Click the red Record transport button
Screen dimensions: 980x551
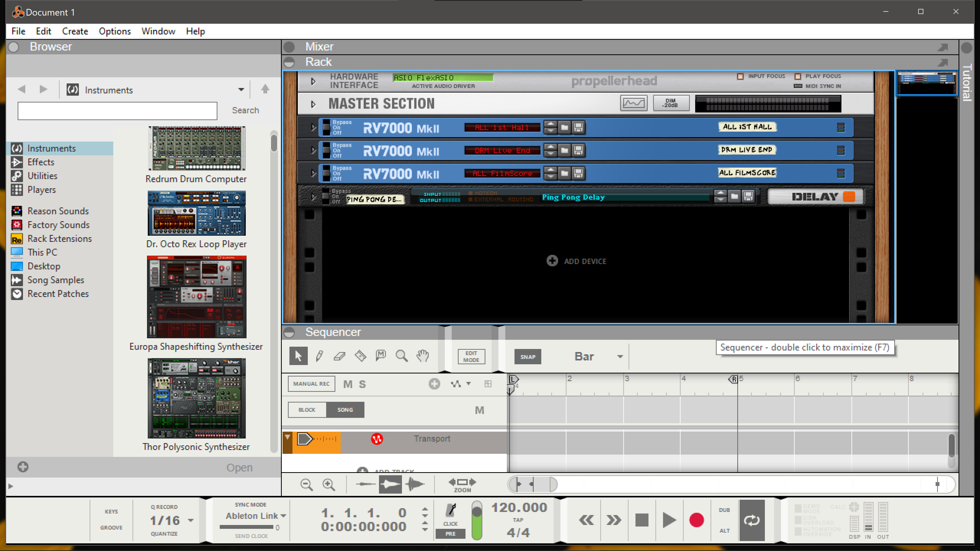point(696,520)
